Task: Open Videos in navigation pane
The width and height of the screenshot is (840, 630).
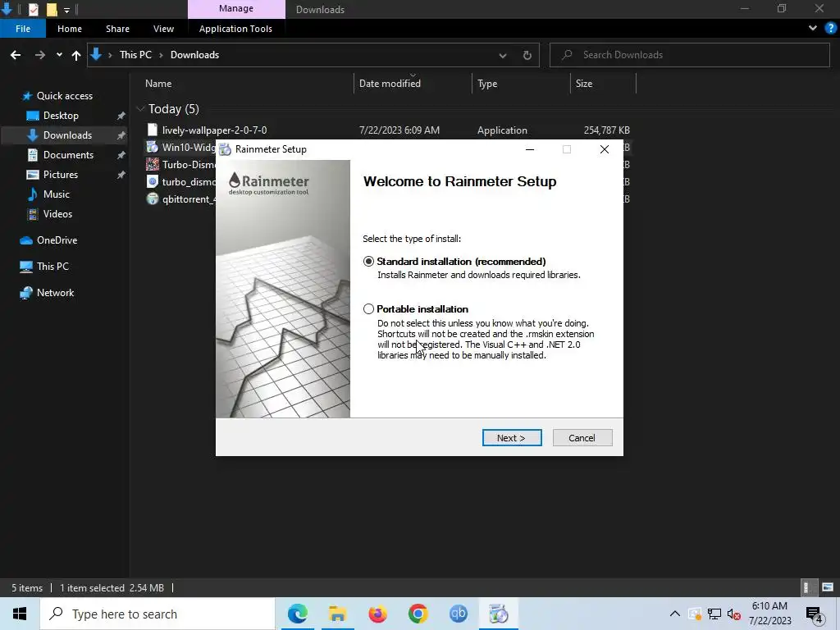Action: click(57, 214)
